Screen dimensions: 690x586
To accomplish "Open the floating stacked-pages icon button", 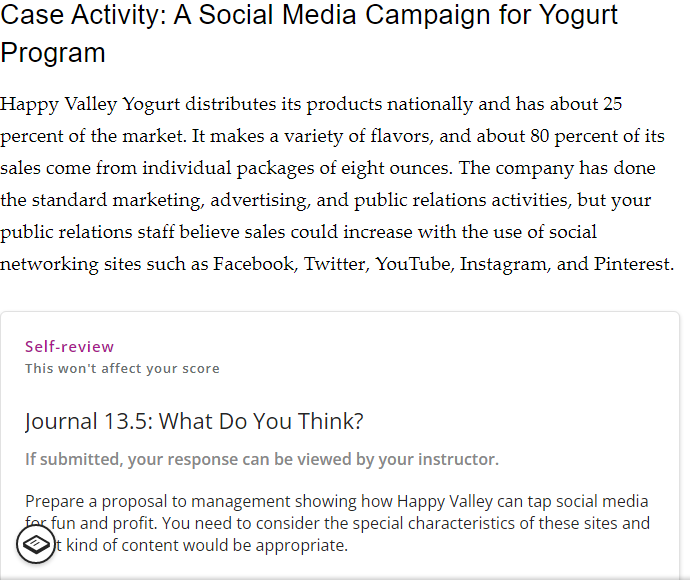I will click(36, 544).
